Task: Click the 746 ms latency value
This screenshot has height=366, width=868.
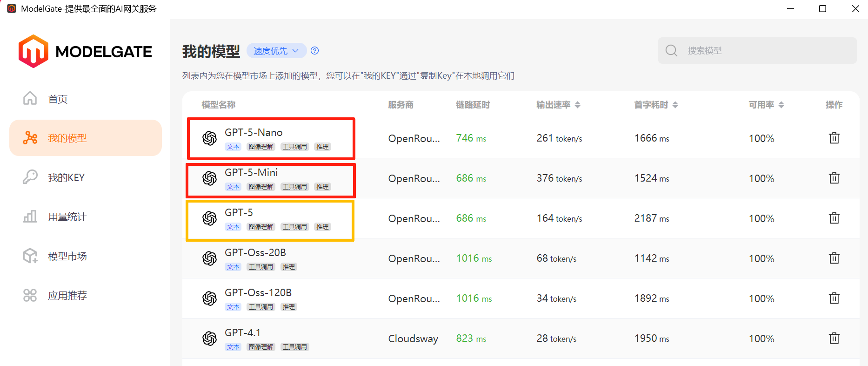Action: (471, 138)
